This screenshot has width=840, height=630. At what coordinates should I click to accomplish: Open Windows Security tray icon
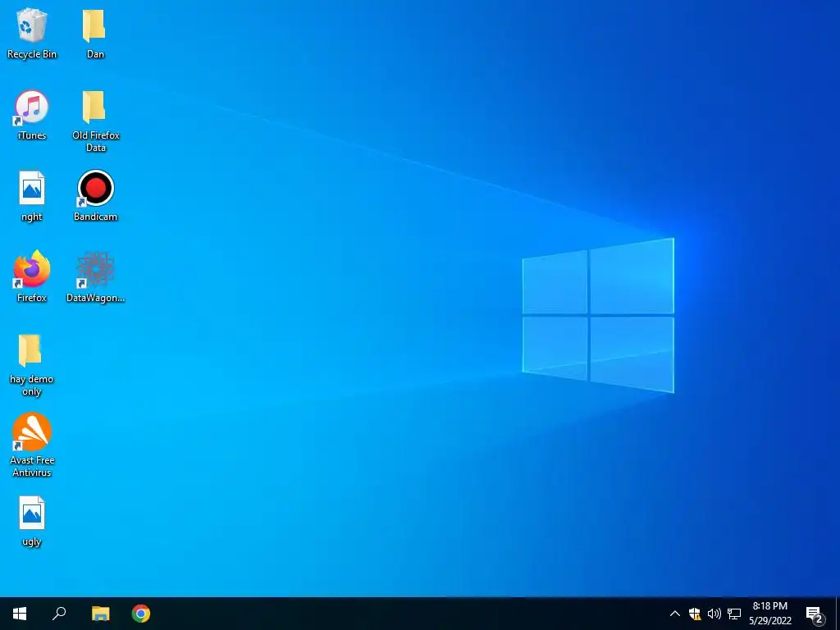(x=695, y=614)
